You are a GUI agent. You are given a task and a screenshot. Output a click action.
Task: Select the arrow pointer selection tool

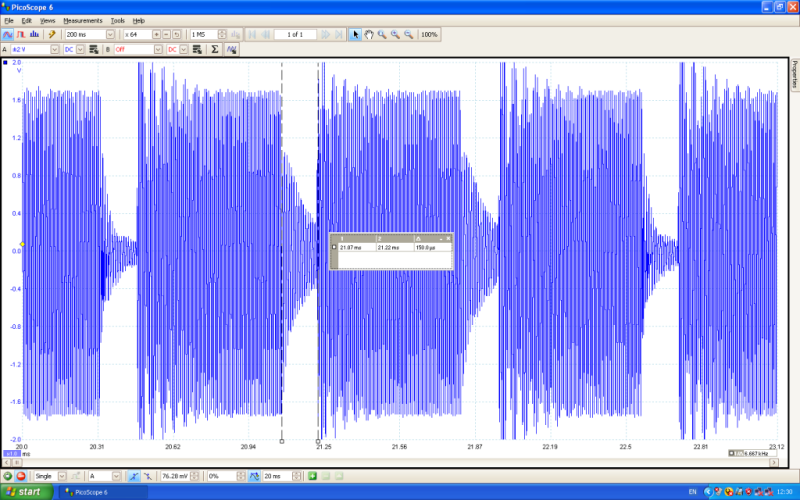pyautogui.click(x=356, y=34)
